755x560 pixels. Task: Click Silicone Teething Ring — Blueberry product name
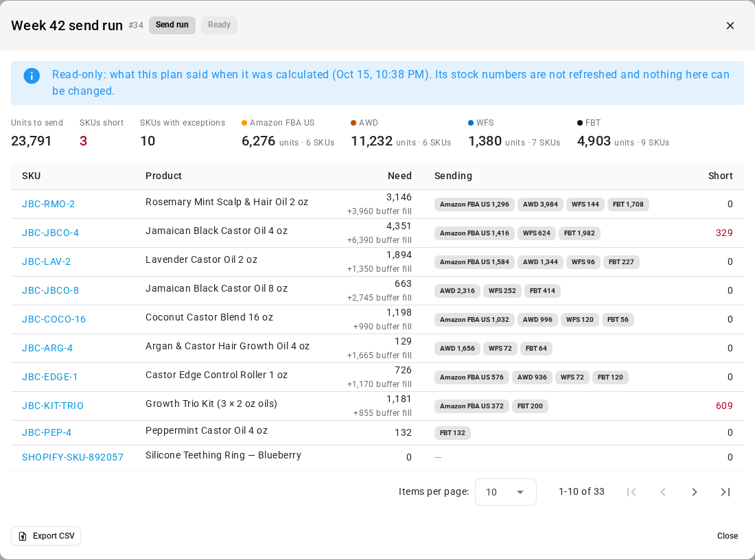[x=223, y=456]
